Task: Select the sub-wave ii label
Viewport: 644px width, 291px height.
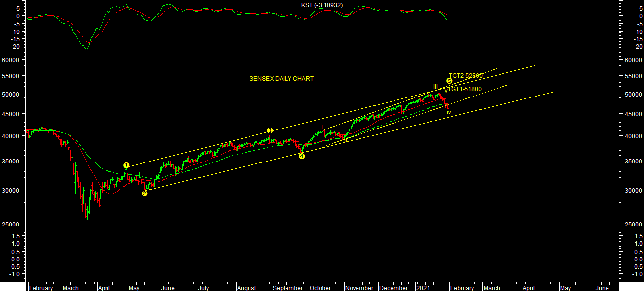Action: [346, 140]
